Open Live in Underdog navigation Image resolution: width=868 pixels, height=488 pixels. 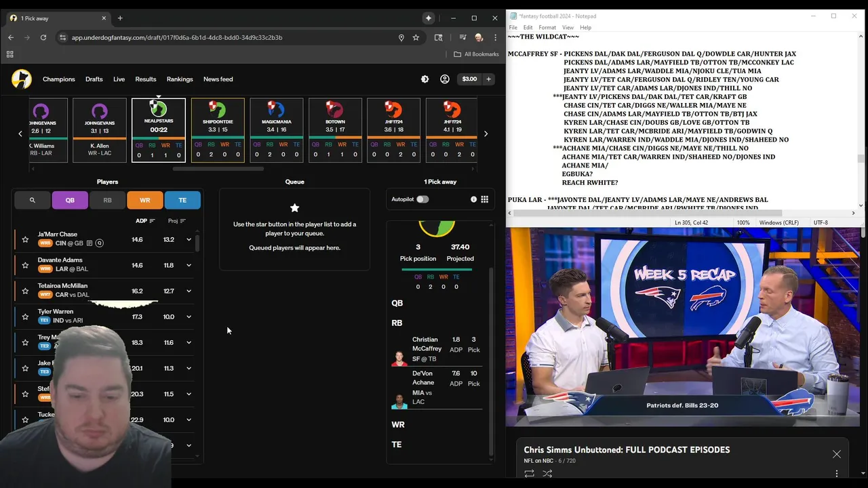119,79
